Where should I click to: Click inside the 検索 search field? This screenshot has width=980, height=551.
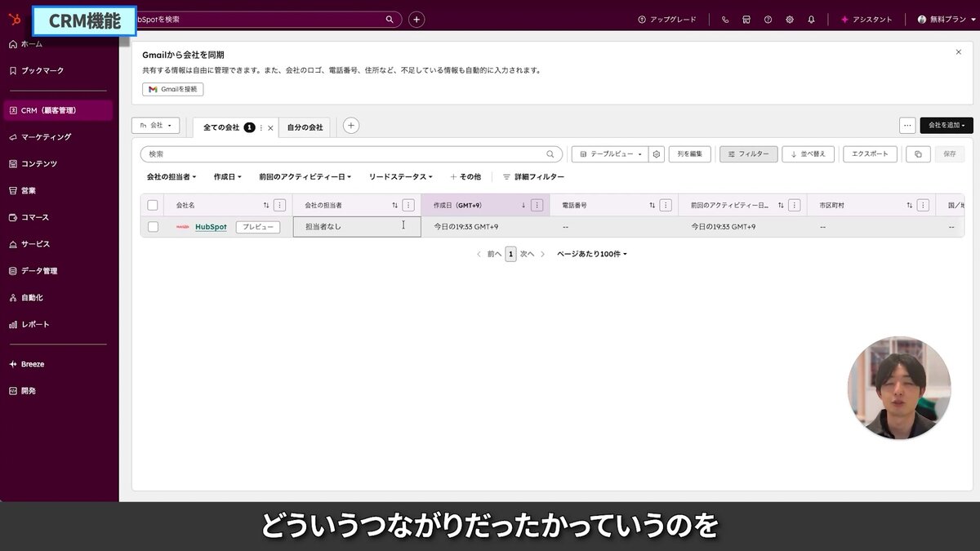(x=327, y=153)
